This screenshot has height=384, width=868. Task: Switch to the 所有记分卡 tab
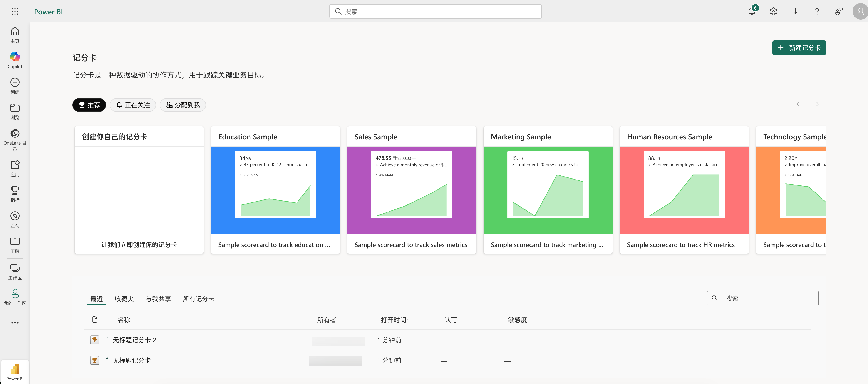pyautogui.click(x=198, y=299)
